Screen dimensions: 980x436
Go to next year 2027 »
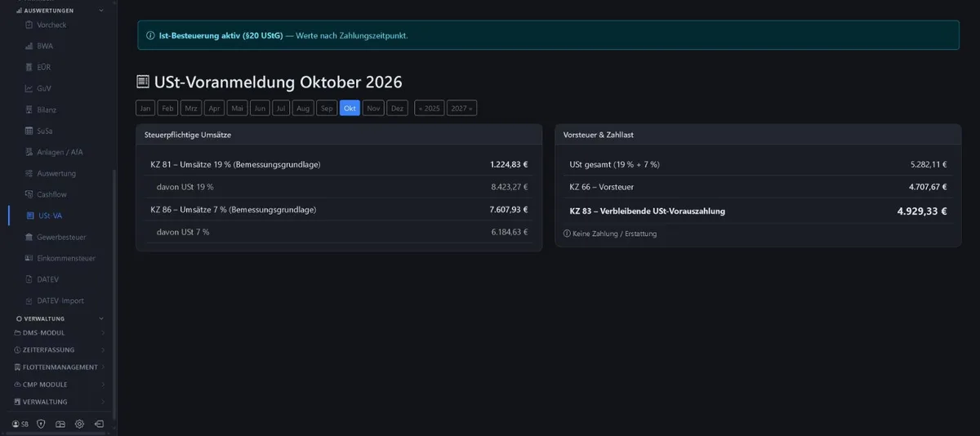(461, 108)
